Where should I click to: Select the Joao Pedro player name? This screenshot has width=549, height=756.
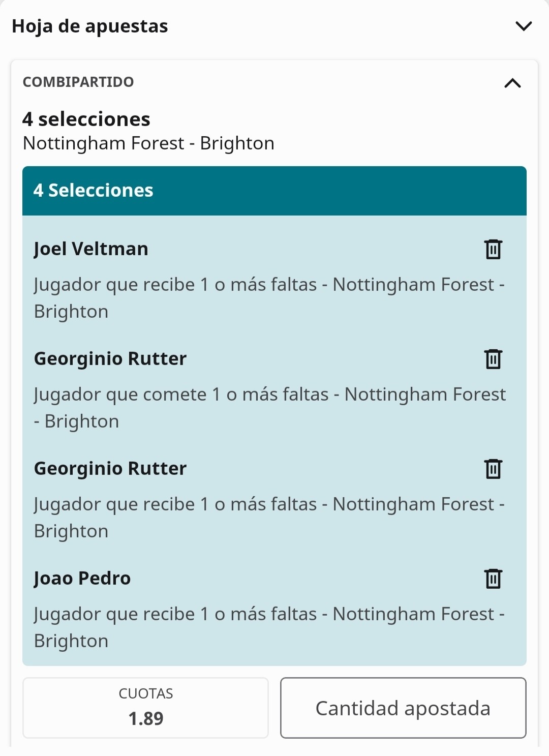[82, 579]
